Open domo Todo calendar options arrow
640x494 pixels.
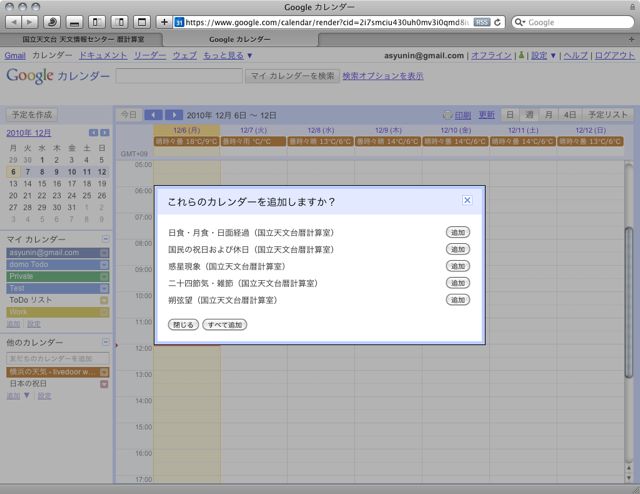104,265
